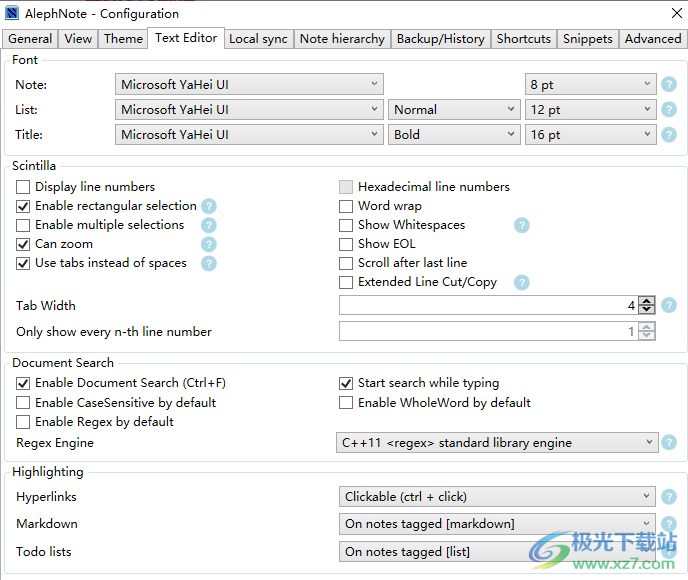Open the Regex Engine dropdown
Image resolution: width=688 pixels, height=580 pixels.
497,443
